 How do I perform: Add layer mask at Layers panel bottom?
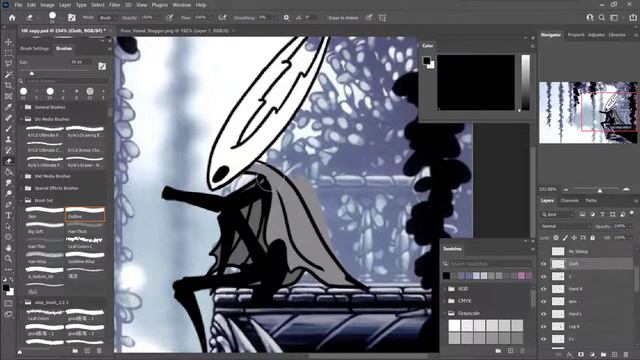pyautogui.click(x=581, y=355)
